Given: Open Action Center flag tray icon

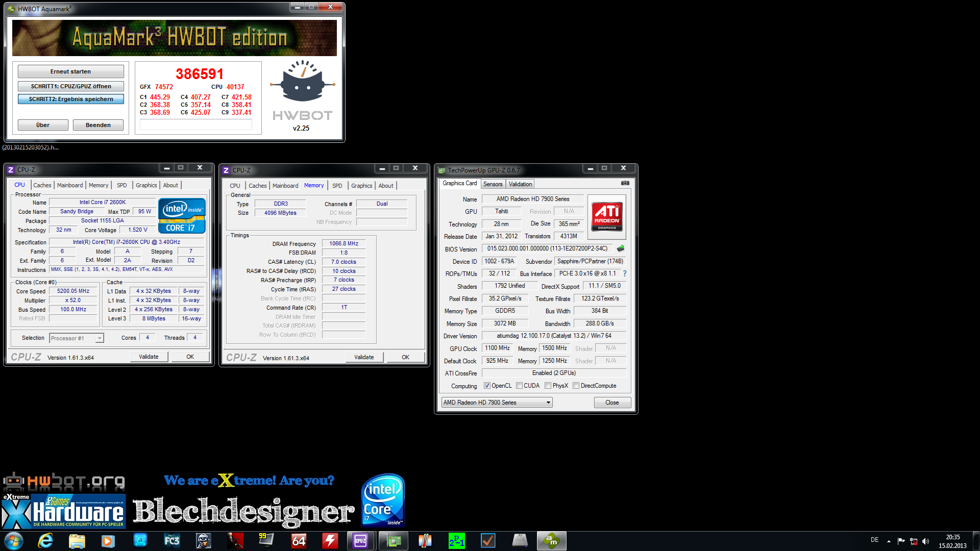Looking at the screenshot, I should click(901, 541).
